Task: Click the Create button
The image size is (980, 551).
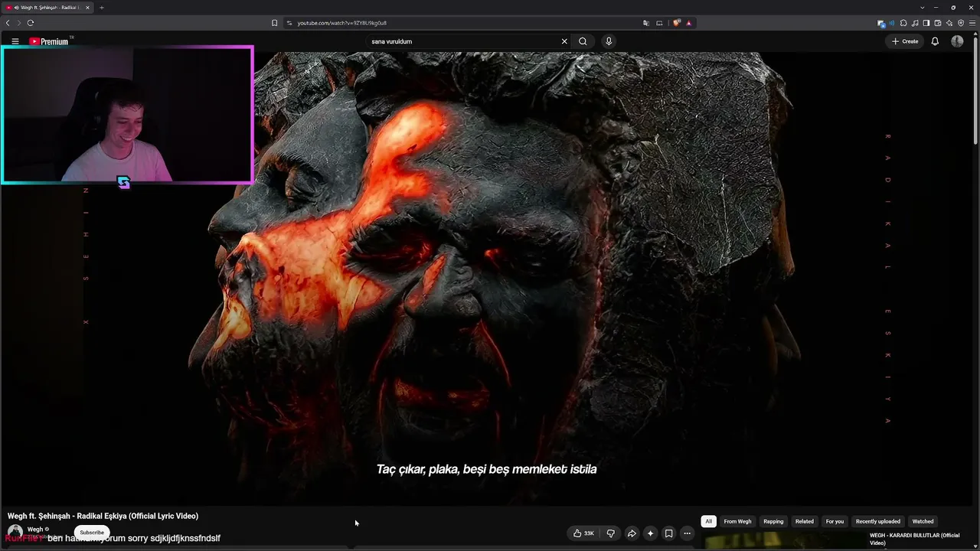Action: (905, 41)
